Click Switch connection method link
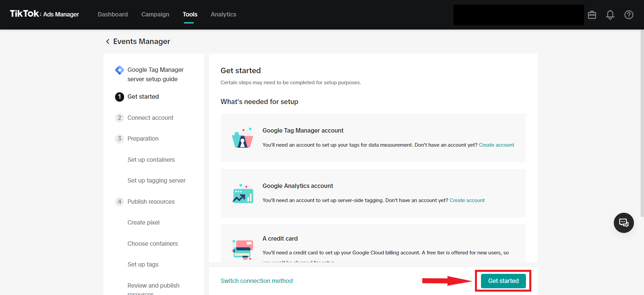 [257, 281]
